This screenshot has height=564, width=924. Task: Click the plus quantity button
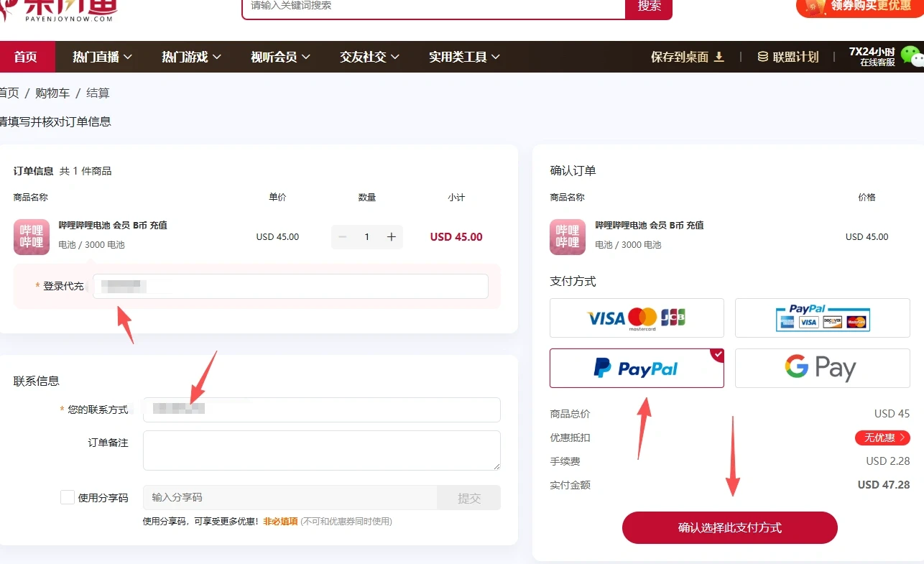pyautogui.click(x=392, y=237)
